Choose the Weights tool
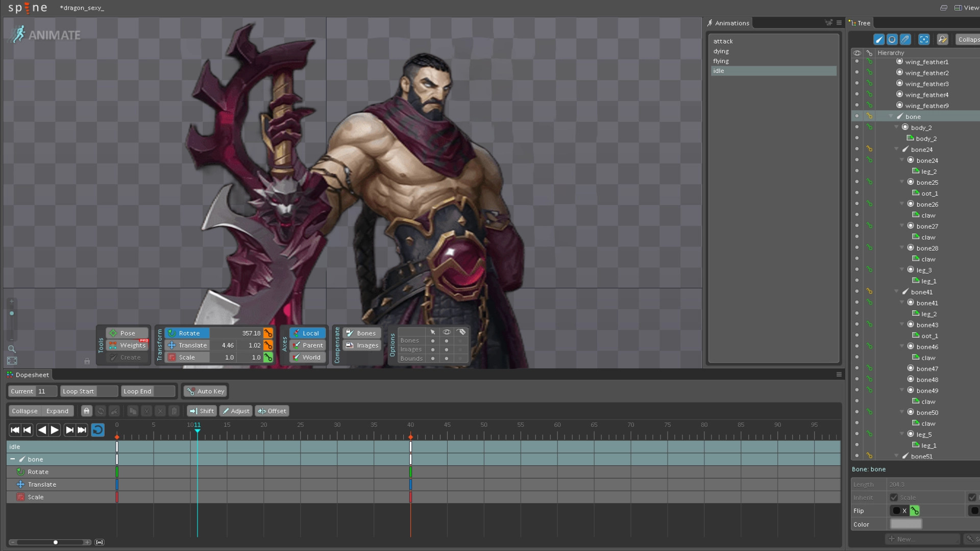 (x=127, y=345)
